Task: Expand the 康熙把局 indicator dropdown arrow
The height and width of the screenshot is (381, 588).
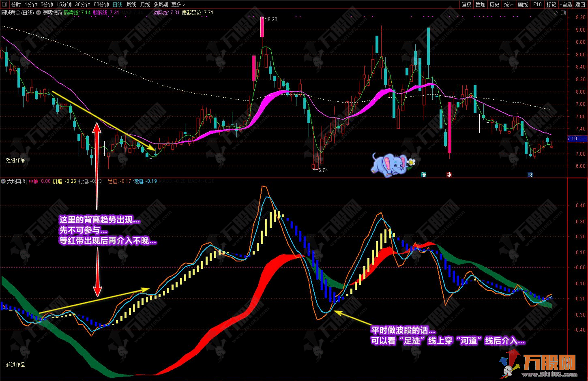Action: click(x=39, y=13)
